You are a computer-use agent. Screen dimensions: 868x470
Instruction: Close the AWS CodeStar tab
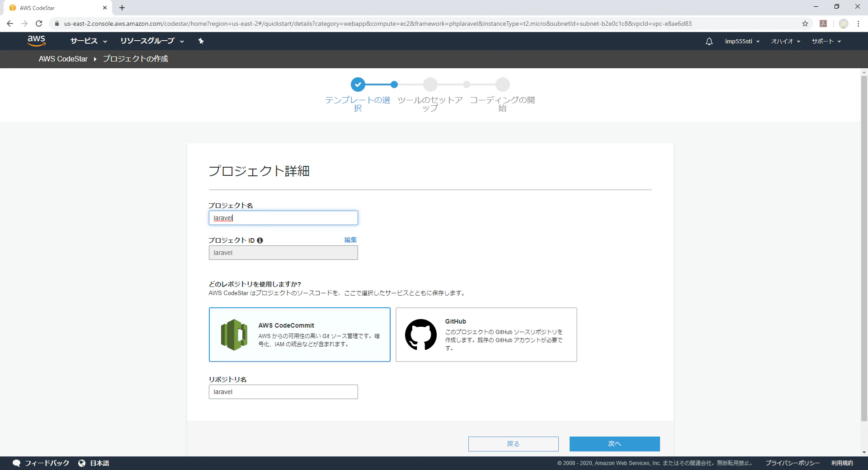tap(105, 8)
